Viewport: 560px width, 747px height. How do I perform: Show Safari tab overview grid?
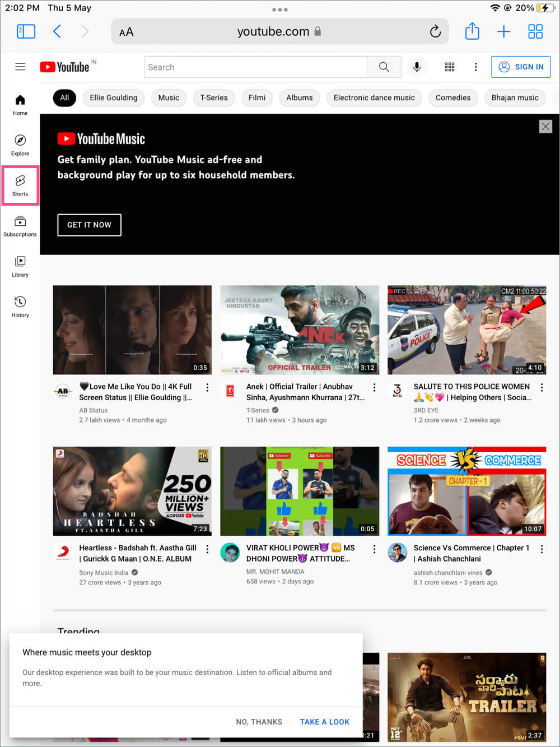point(535,31)
